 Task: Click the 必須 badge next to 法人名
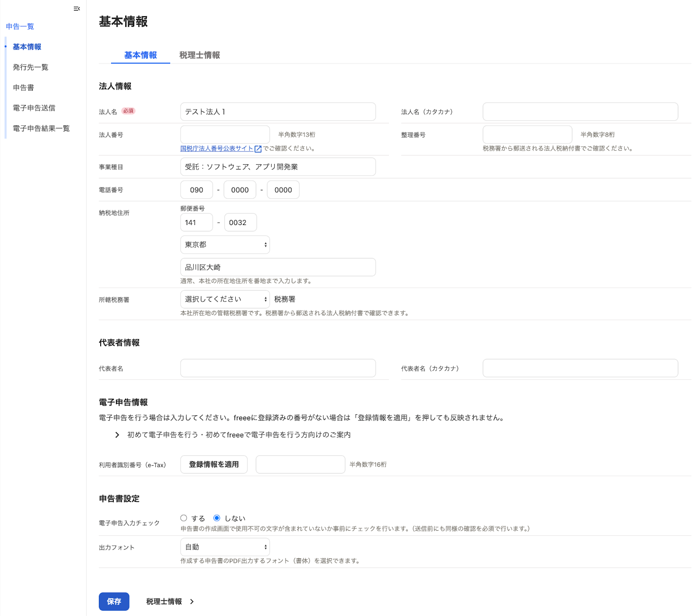tap(128, 111)
